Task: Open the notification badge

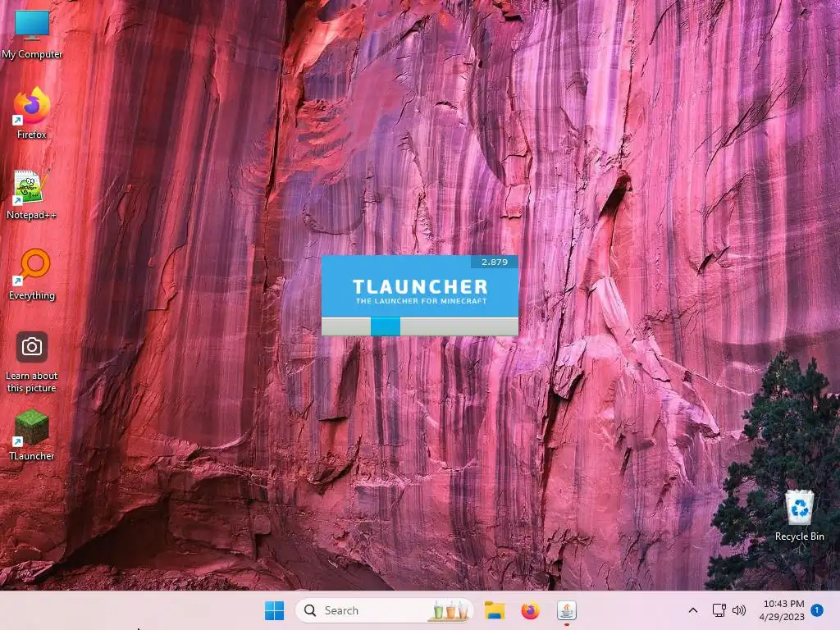Action: [817, 610]
